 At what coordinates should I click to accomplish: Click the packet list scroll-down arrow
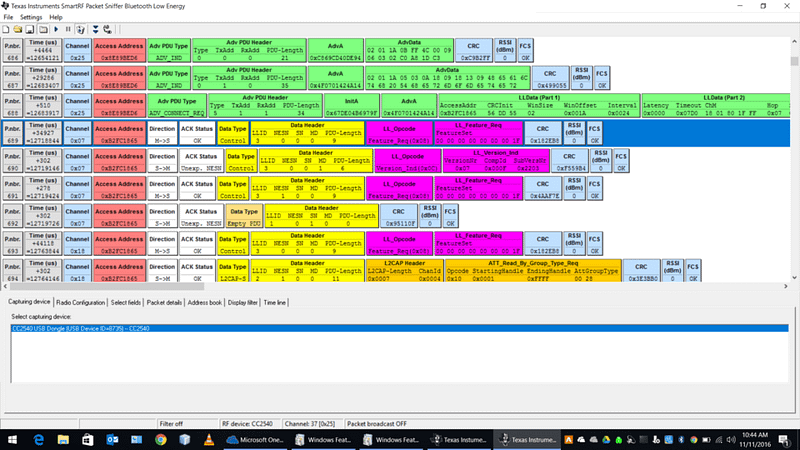click(794, 278)
